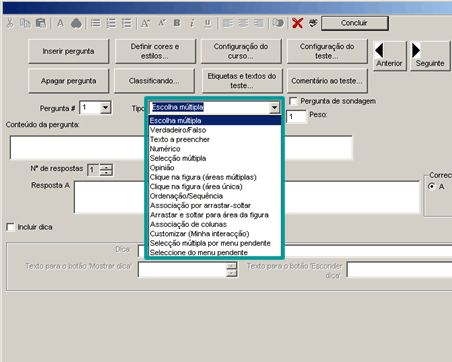The height and width of the screenshot is (362, 452).
Task: Select 'Verdadeiro/Falso' question type
Action: click(215, 130)
